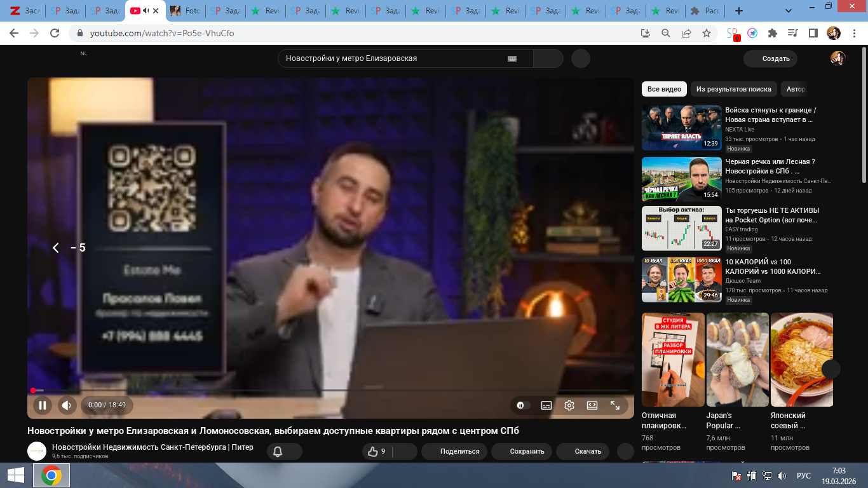Open the Chrome extensions puzzle icon

point(773,33)
